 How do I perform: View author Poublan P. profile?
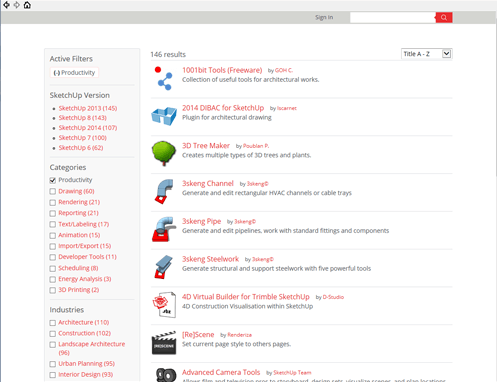256,146
